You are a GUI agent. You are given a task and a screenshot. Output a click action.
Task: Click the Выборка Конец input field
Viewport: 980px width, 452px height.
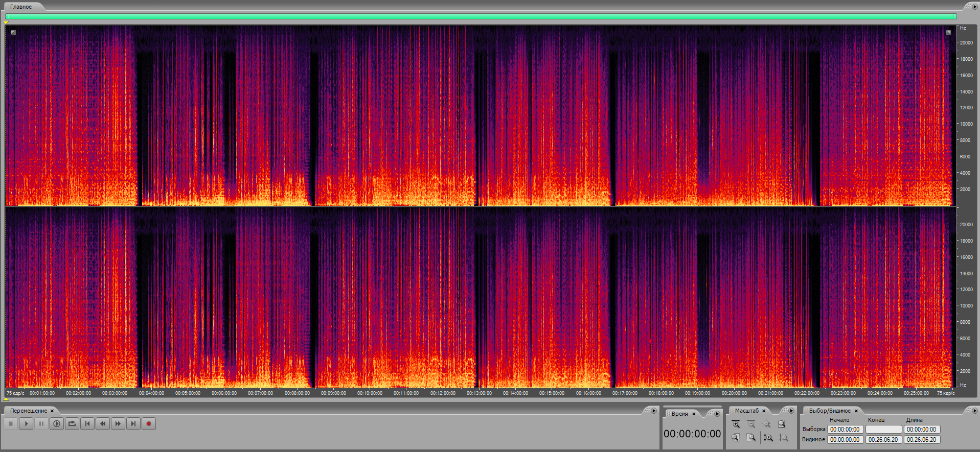(883, 430)
